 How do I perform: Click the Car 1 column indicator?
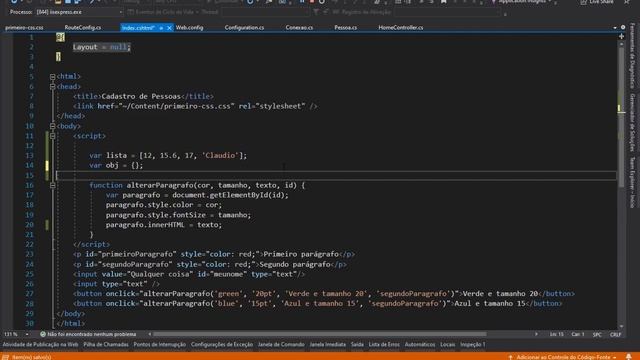578,334
